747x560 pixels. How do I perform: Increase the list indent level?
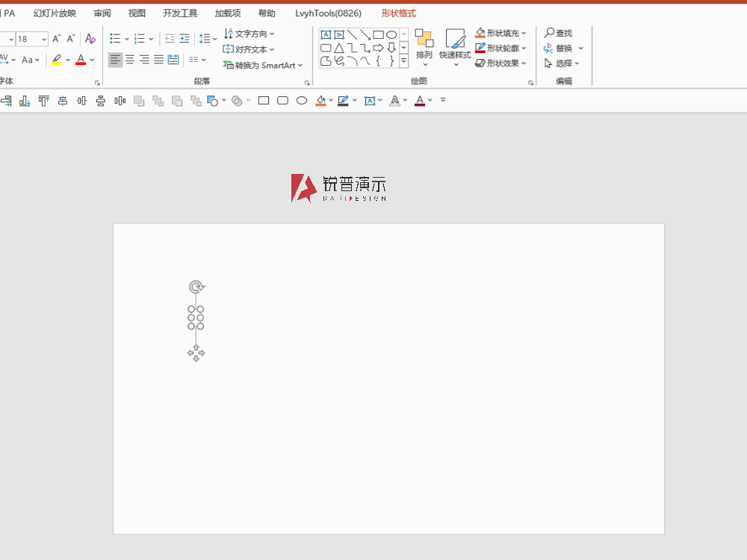pos(185,39)
